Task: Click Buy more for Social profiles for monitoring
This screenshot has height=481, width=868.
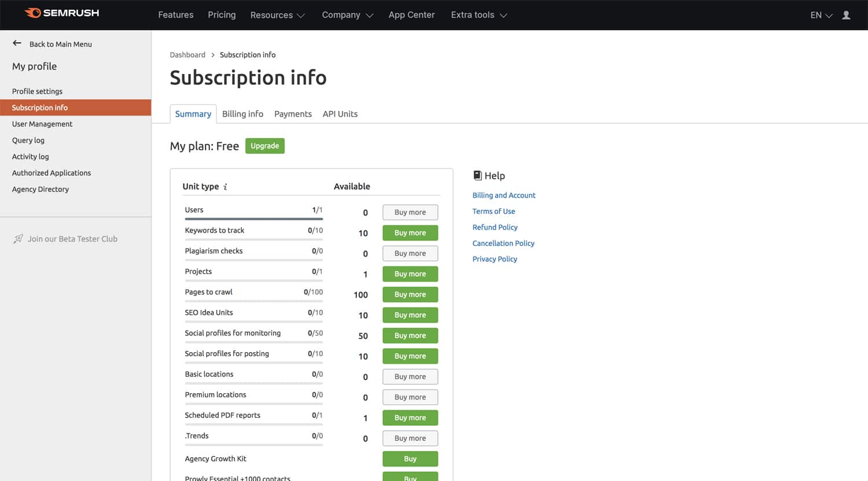Action: [x=410, y=335]
